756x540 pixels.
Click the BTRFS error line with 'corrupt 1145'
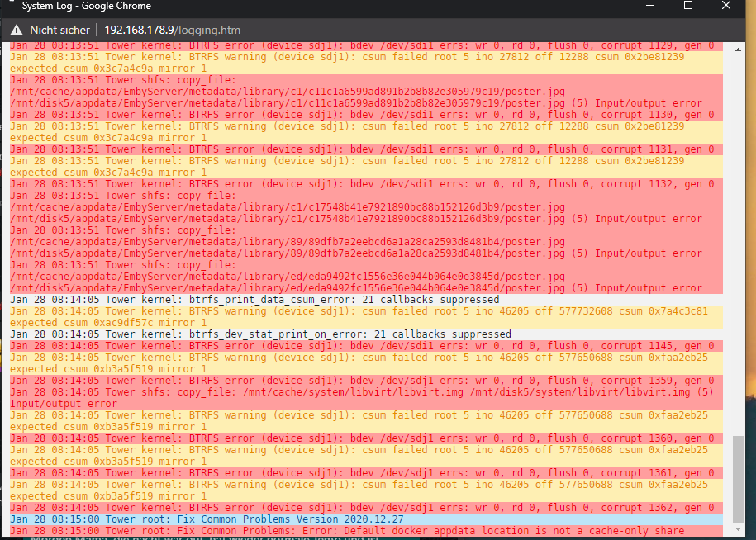click(x=366, y=346)
